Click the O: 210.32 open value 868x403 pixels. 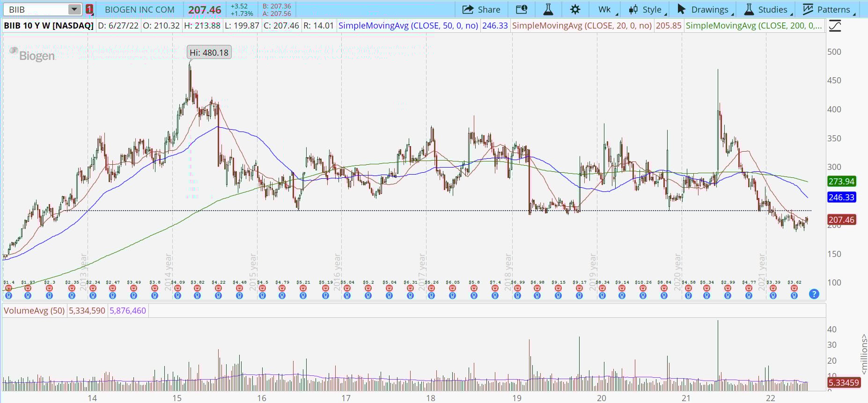coord(161,26)
